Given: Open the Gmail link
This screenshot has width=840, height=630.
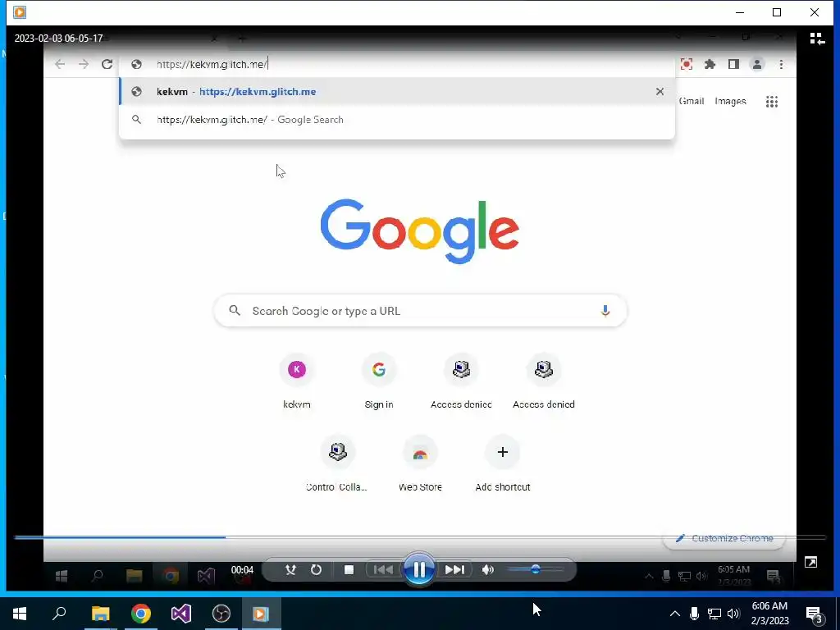Looking at the screenshot, I should click(692, 101).
